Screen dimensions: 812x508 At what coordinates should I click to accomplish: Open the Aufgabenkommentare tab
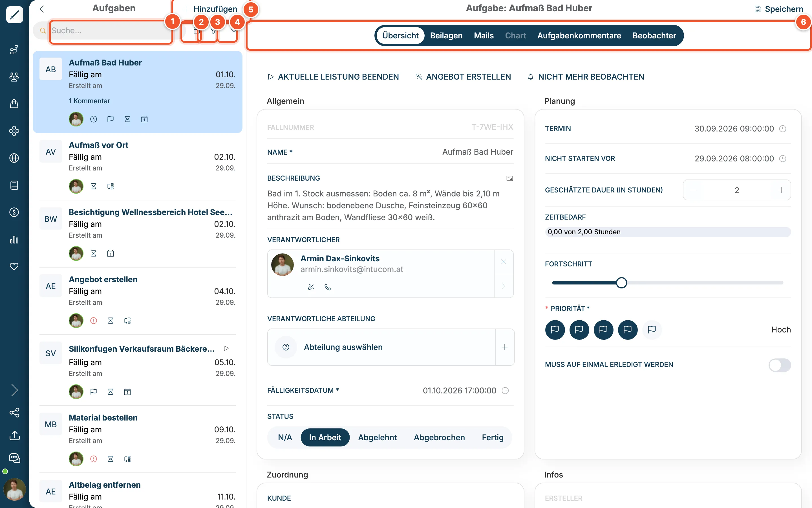tap(579, 36)
